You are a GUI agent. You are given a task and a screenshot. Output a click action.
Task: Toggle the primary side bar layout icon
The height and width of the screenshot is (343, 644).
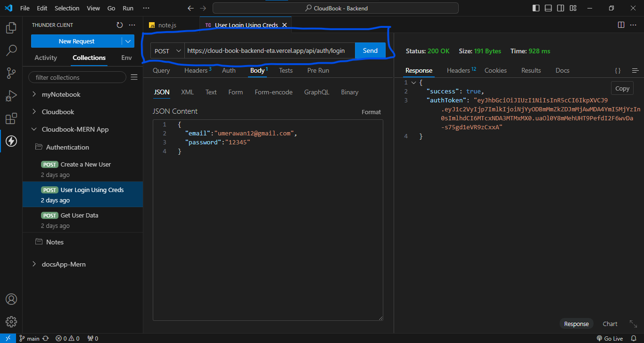(536, 8)
